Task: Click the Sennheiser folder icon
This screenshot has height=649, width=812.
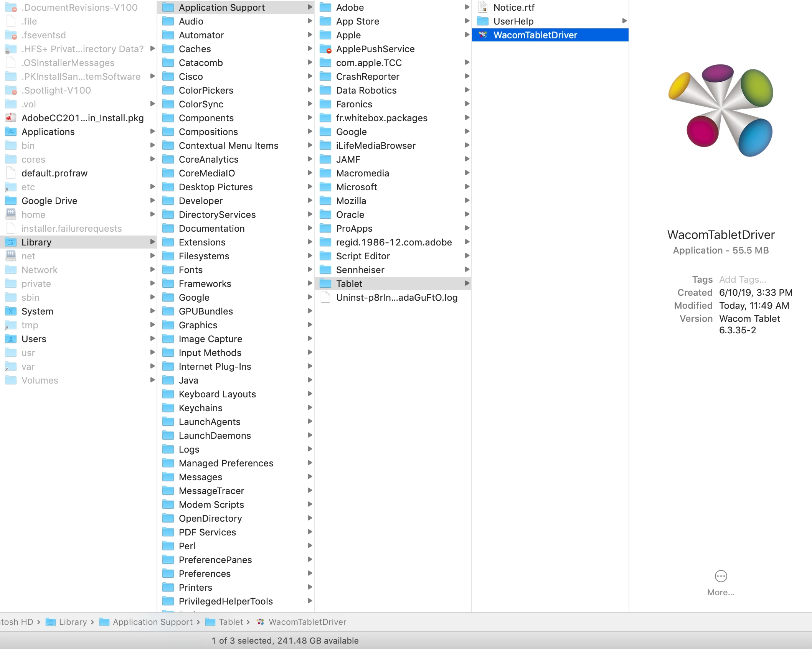Action: click(325, 270)
